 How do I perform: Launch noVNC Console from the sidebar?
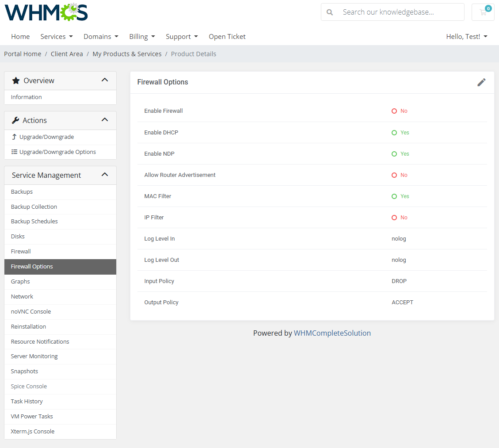[60, 311]
